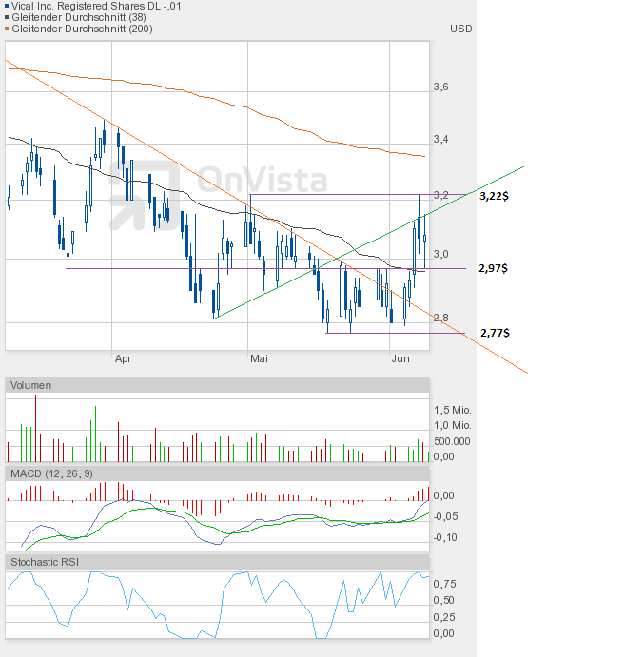Select the Gleitender Durchschnitt (200) legend label

tap(82, 29)
